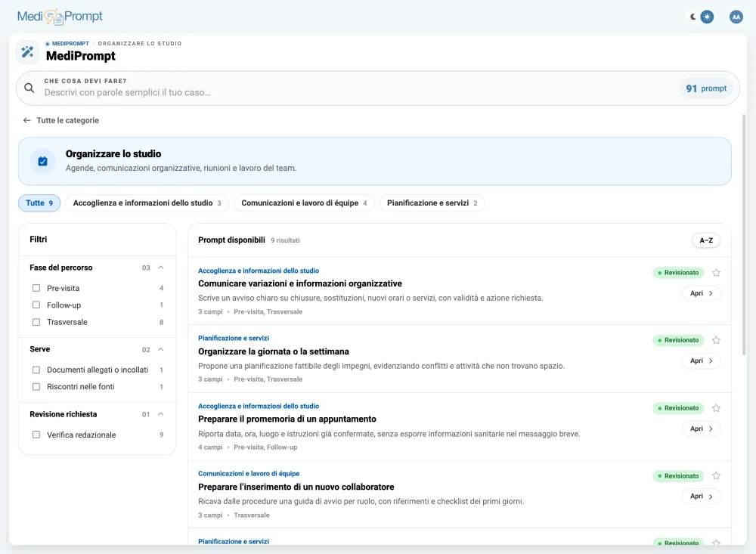Click Apri for 'Organizzare la giornata o la settimana'
This screenshot has height=554, width=756.
tap(702, 361)
